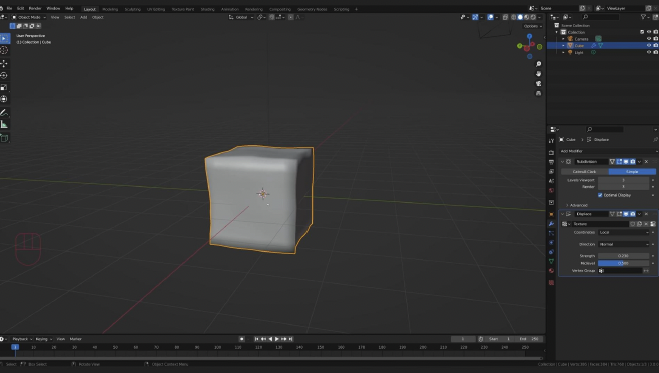
Task: Choose Catmull-Clark subdivision type
Action: (x=585, y=171)
